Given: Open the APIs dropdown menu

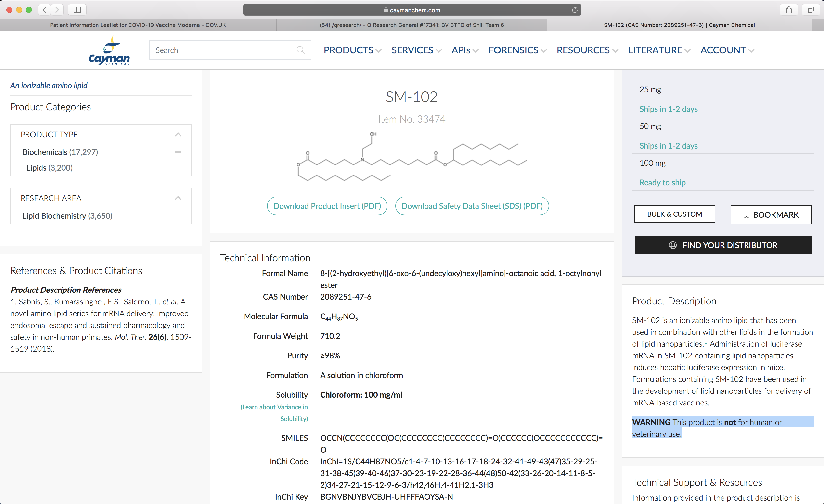Looking at the screenshot, I should pos(465,50).
